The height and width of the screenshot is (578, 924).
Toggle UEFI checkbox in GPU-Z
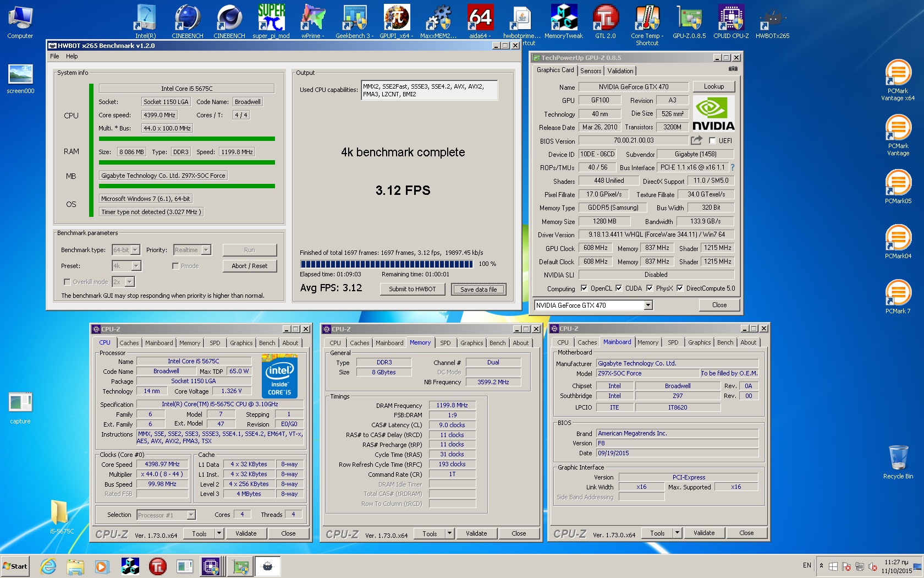(712, 140)
